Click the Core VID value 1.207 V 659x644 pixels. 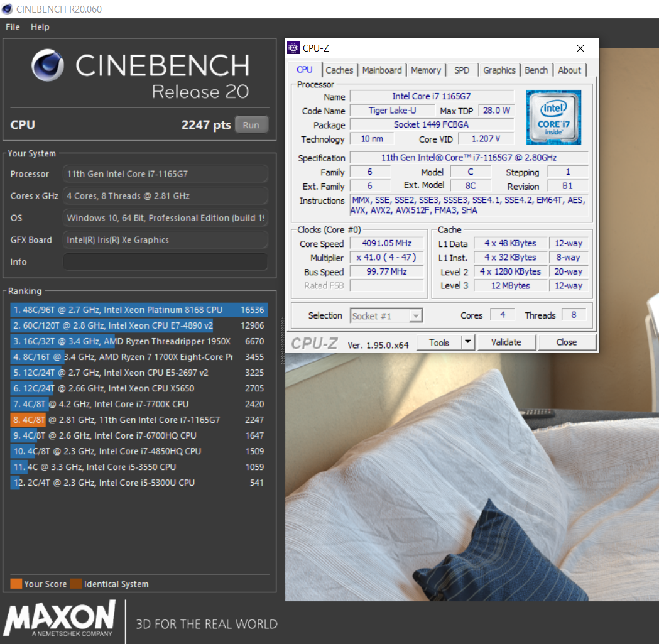(486, 139)
